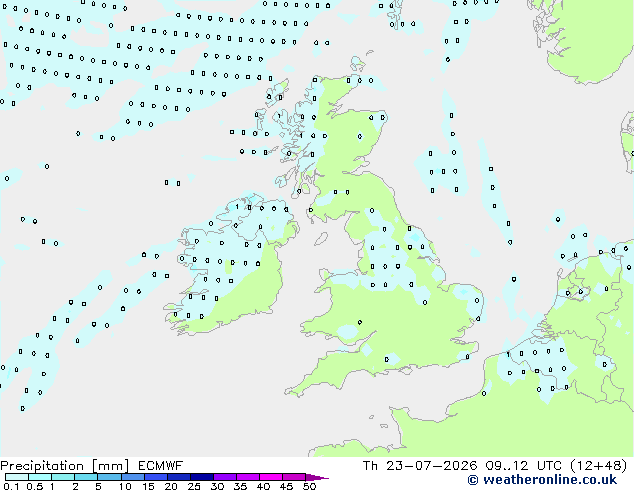Pick the 45–50 mm legend color swatch
The image size is (634, 490).
294,477
